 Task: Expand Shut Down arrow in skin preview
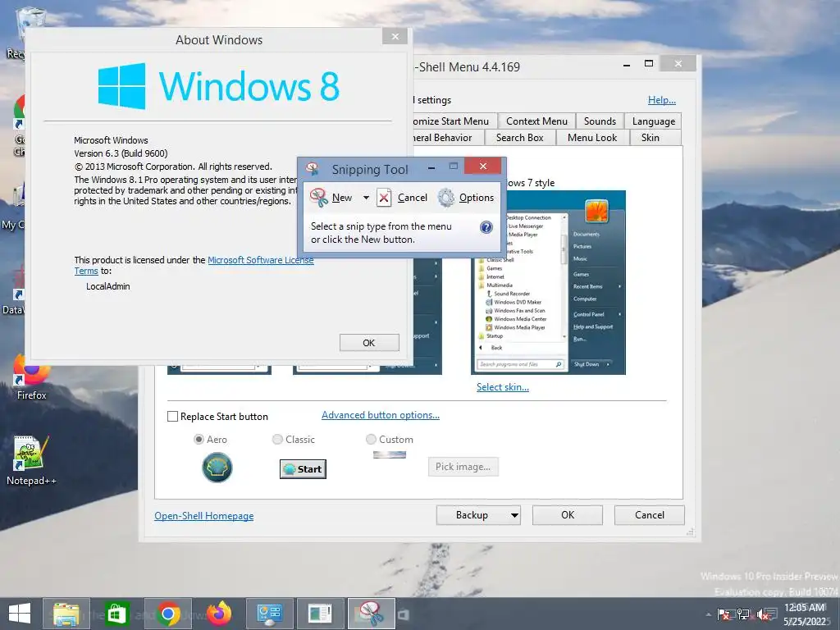tap(608, 364)
